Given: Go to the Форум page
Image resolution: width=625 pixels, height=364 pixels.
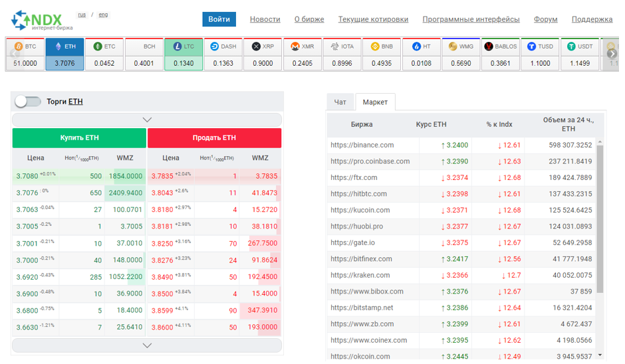Looking at the screenshot, I should point(546,19).
